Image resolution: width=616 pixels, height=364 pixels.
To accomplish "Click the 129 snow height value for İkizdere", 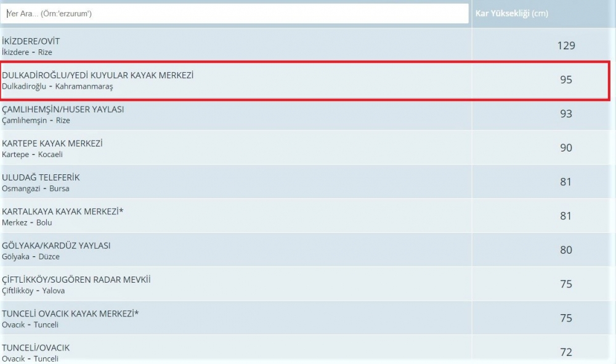I will [x=565, y=46].
